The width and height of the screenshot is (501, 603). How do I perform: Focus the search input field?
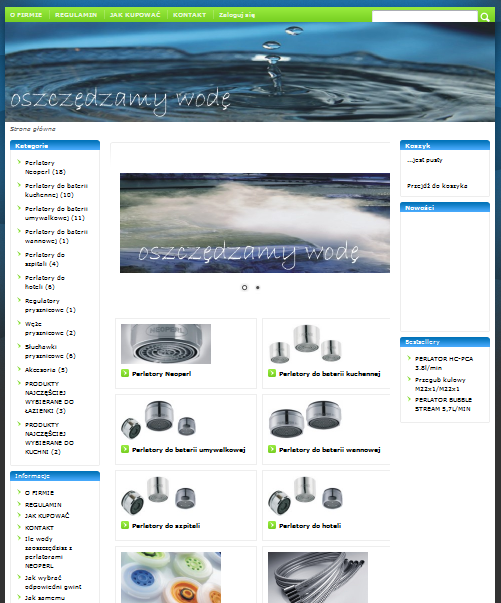[424, 16]
